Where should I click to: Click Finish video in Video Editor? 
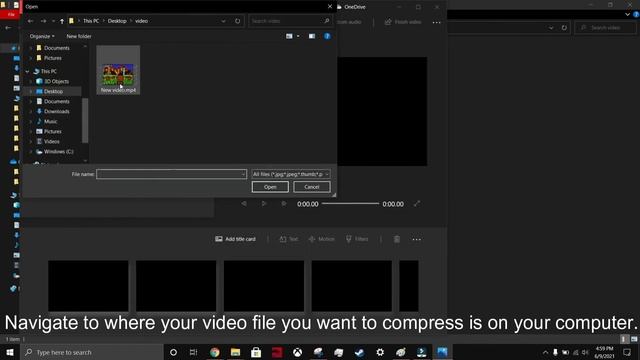coord(403,22)
